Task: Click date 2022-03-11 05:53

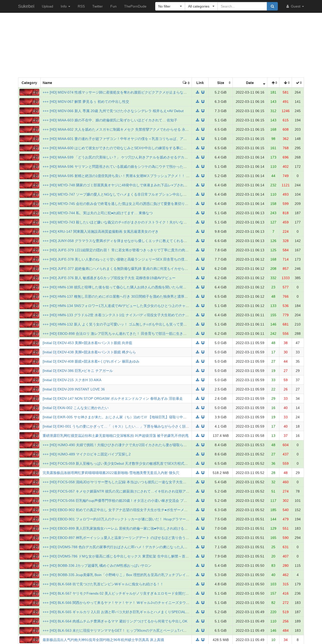Action: tap(250, 445)
